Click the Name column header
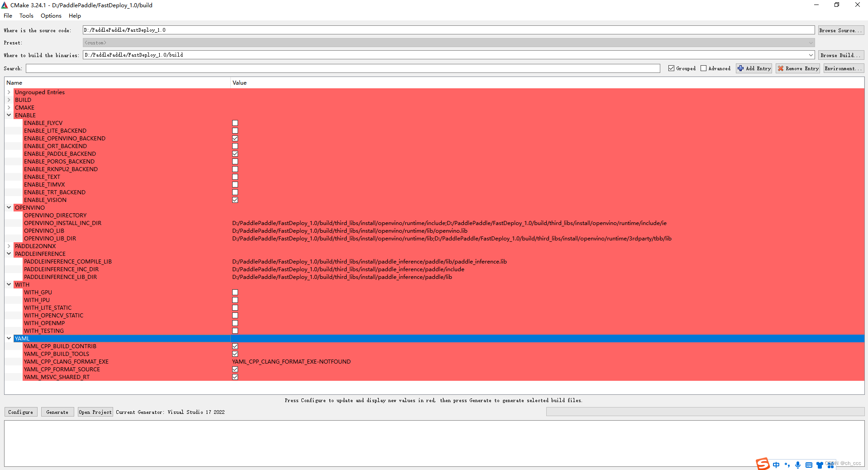This screenshot has width=868, height=470. [118, 82]
